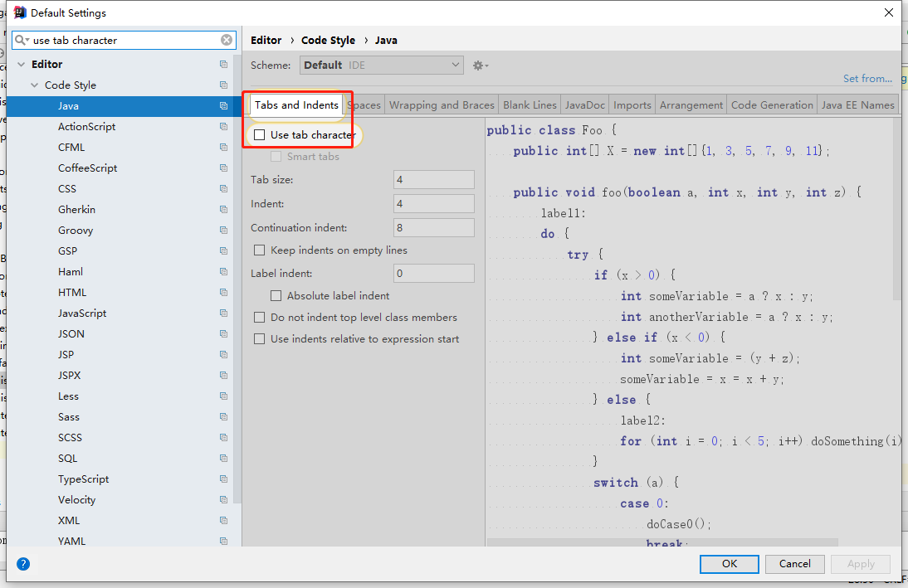The width and height of the screenshot is (908, 588).
Task: Click the Set from... link
Action: 867,78
